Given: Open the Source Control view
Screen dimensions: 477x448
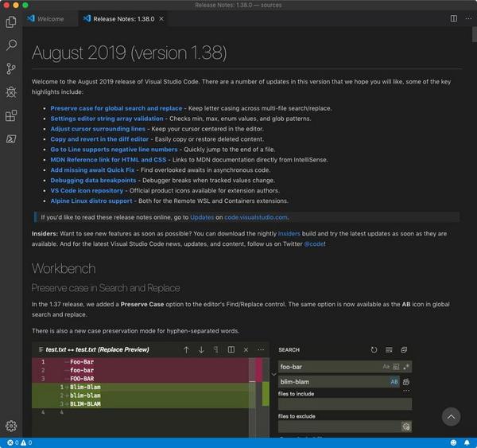Looking at the screenshot, I should (11, 68).
